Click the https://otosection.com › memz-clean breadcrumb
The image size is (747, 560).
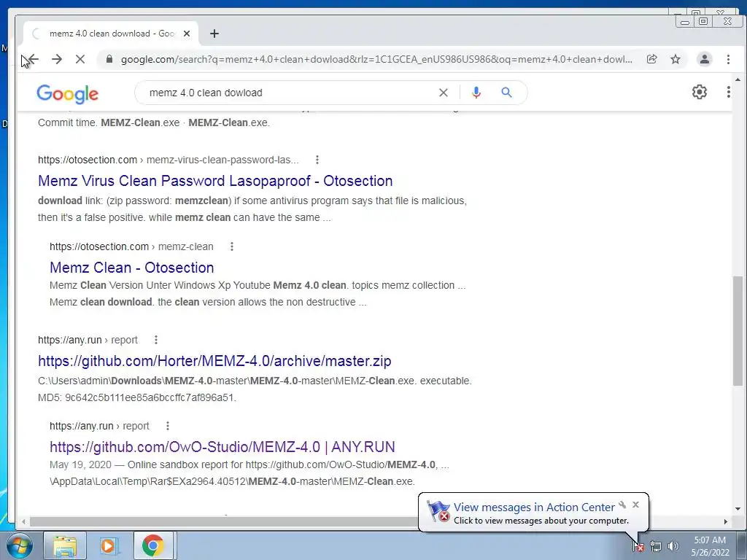point(131,246)
